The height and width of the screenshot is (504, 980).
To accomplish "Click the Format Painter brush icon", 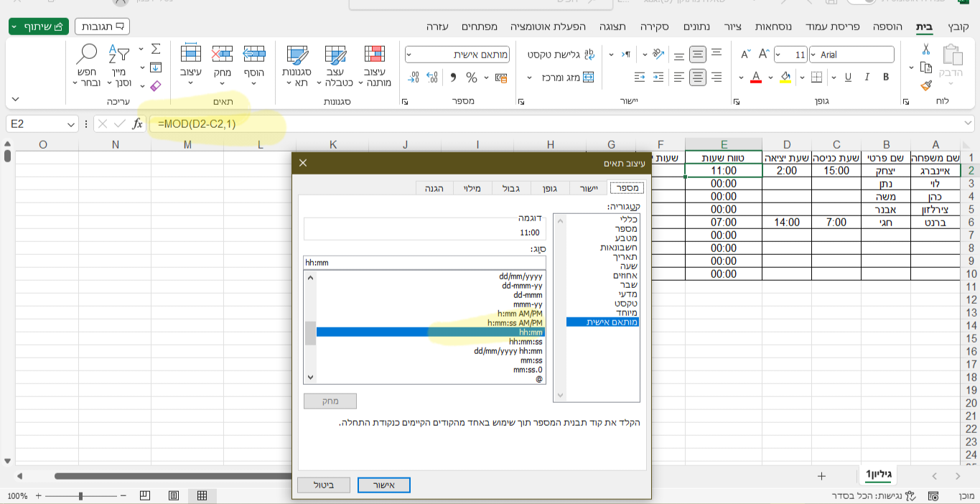I will 926,85.
